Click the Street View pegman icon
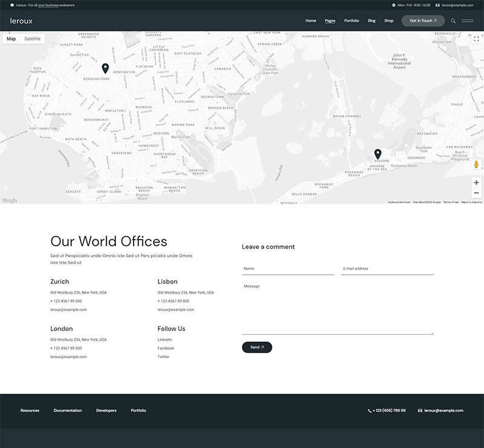Screen dimensions: 484x448 pyautogui.click(x=476, y=165)
